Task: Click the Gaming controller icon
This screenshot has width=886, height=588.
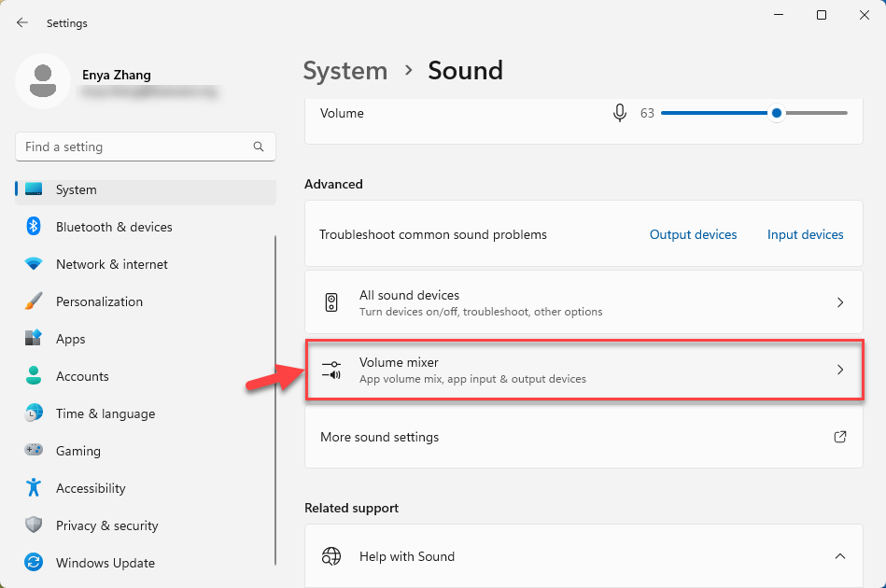Action: tap(34, 451)
